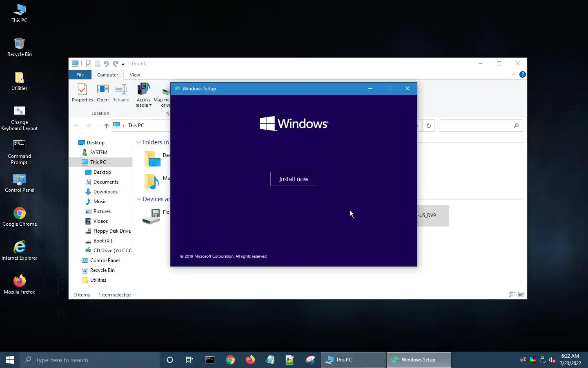Select SYSTEM in navigation pane
This screenshot has height=368, width=588.
click(98, 153)
